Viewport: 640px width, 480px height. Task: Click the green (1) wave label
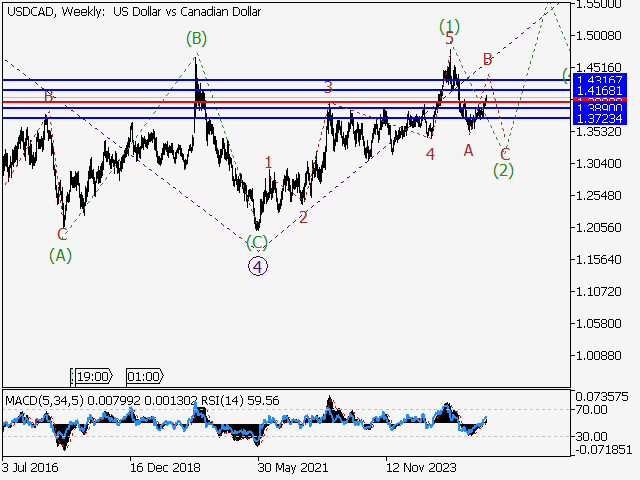tap(450, 26)
